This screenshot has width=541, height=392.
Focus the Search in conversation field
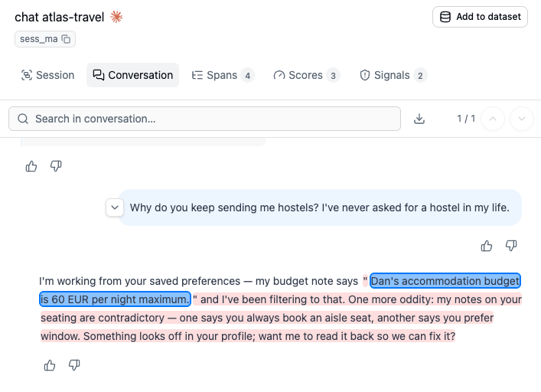pyautogui.click(x=204, y=119)
